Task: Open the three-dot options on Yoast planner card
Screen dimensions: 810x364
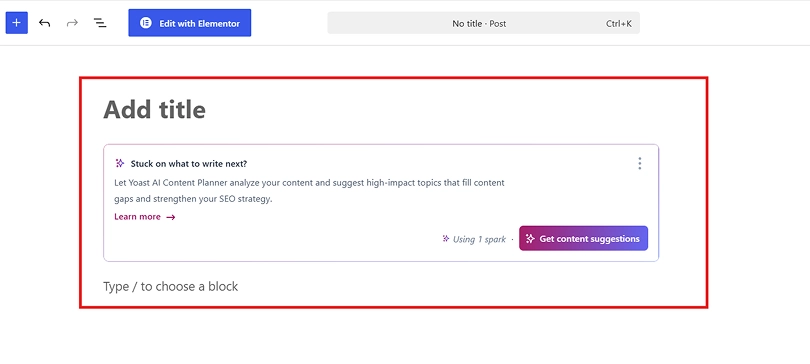Action: click(640, 164)
